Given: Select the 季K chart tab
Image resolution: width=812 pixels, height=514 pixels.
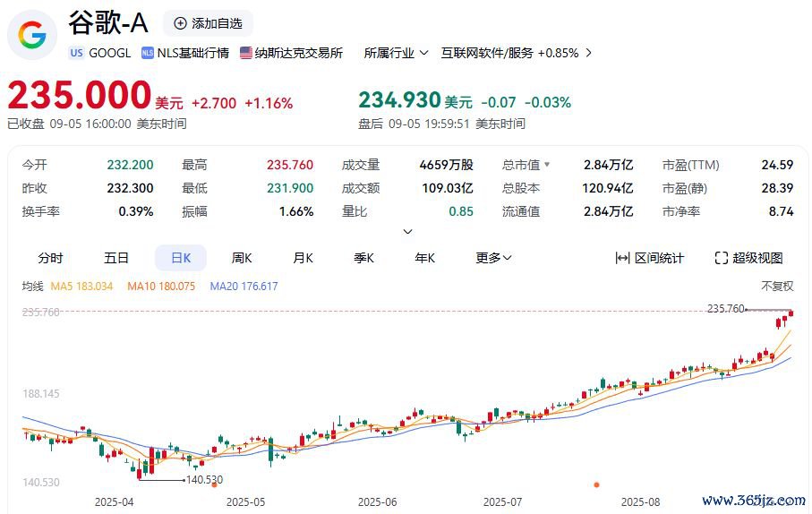Looking at the screenshot, I should point(363,258).
